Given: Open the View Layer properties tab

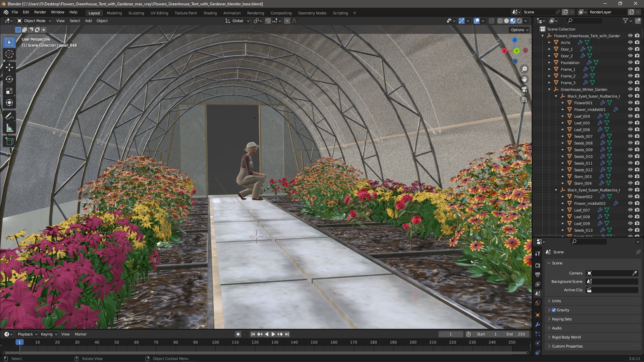Looking at the screenshot, I should pos(538,284).
